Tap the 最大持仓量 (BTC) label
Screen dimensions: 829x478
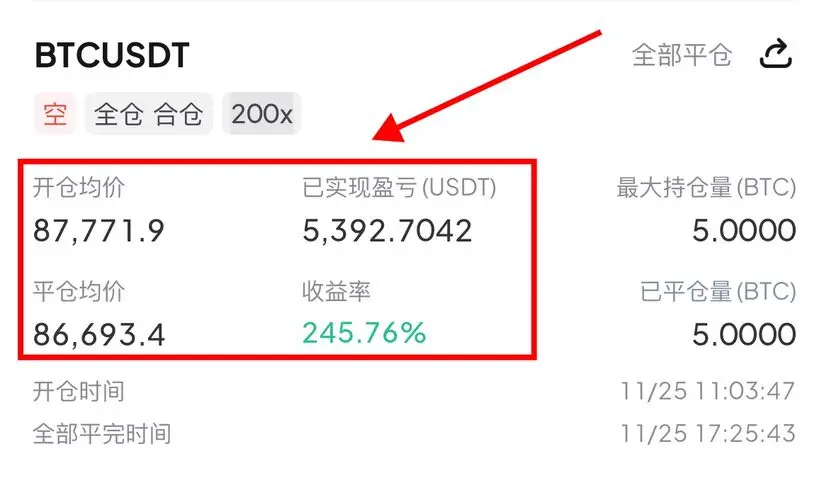pos(706,188)
